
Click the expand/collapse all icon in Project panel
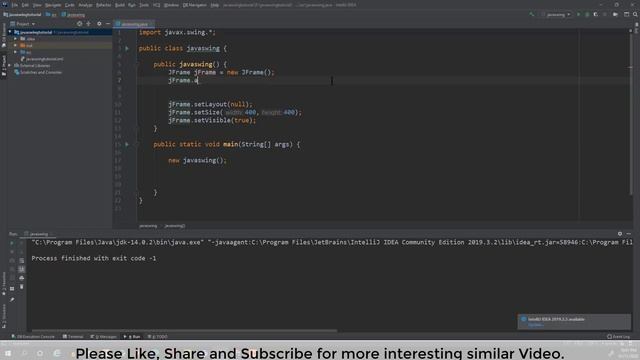click(89, 24)
